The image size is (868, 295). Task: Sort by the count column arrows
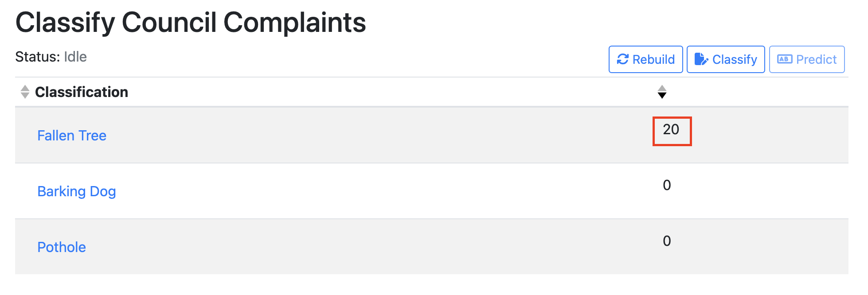662,92
